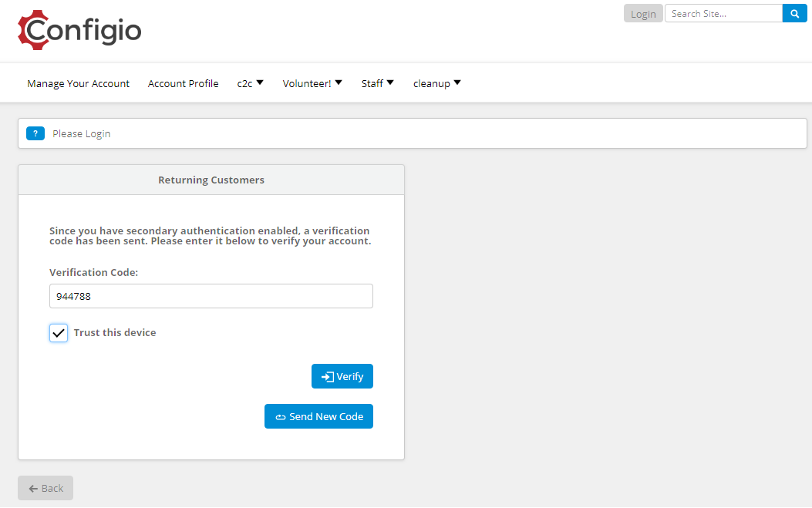812x508 pixels.
Task: Expand the c2c dropdown menu
Action: 250,83
